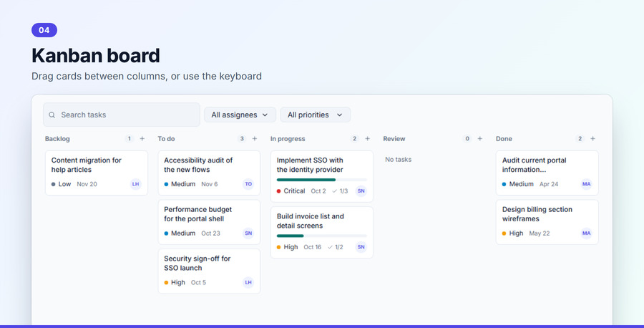Click the Build invoice list progress bar
Image resolution: width=644 pixels, height=328 pixels.
click(321, 236)
